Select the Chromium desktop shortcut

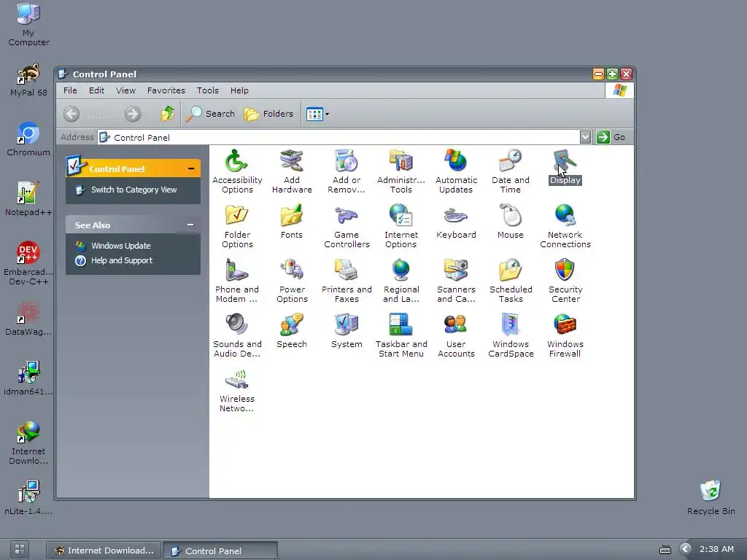tap(28, 139)
